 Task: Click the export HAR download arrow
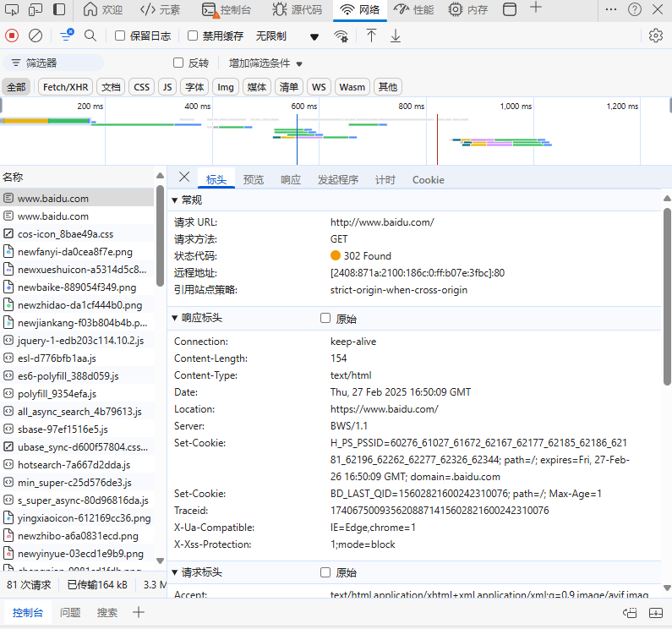point(395,36)
